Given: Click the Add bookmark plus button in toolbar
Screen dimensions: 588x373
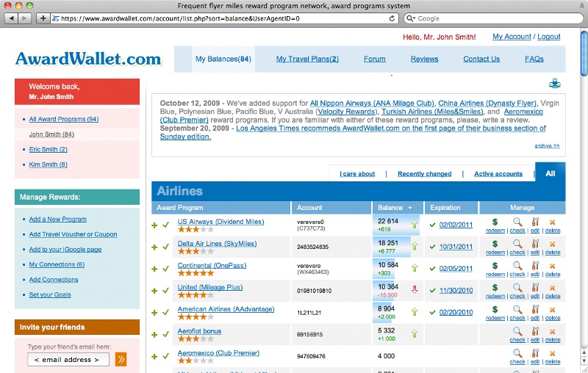Looking at the screenshot, I should coord(43,18).
